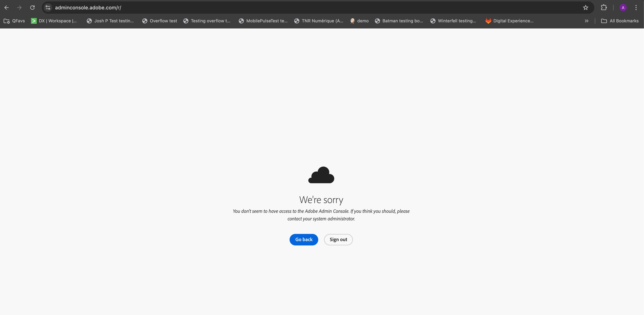Open site information icon in address bar
Image resolution: width=644 pixels, height=315 pixels.
coord(48,8)
